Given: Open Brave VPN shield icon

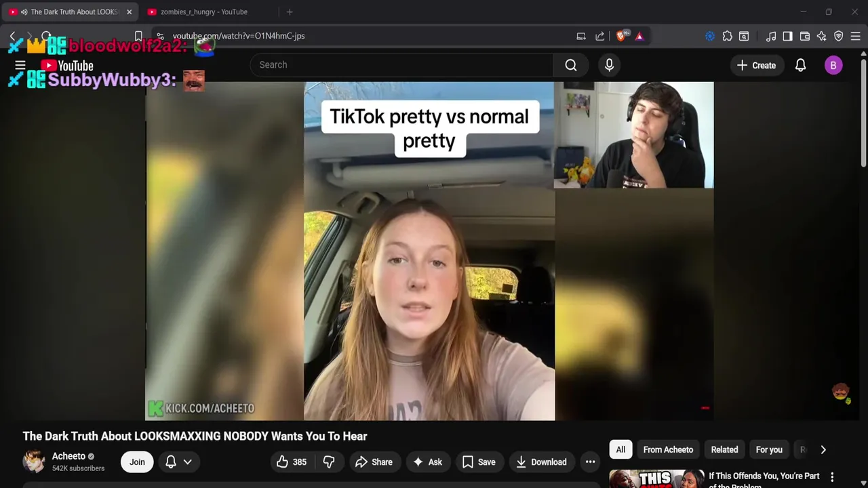Looking at the screenshot, I should [838, 36].
